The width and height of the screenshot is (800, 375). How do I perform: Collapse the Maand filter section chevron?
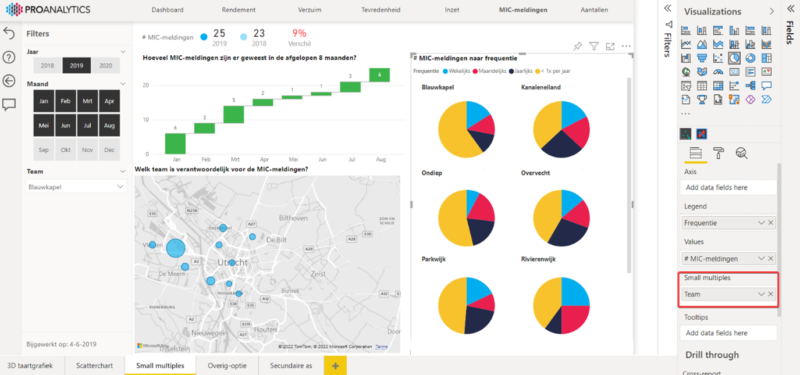tap(123, 84)
